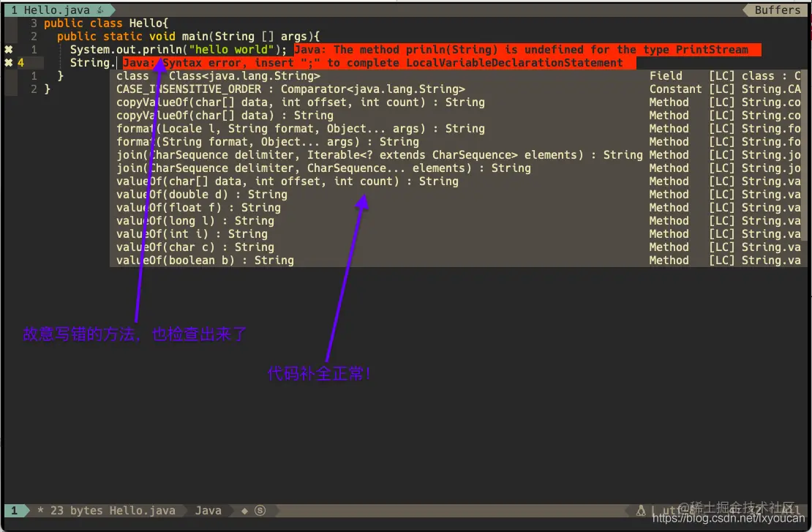Pick copyValueOf(char[] data, int offset, int count)
The height and width of the screenshot is (532, 812).
pos(301,102)
